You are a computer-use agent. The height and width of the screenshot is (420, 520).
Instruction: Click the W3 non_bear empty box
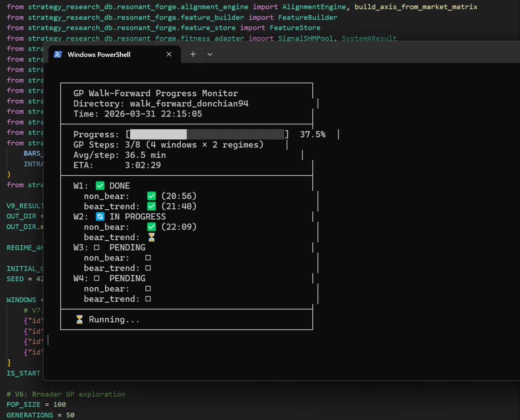[148, 258]
